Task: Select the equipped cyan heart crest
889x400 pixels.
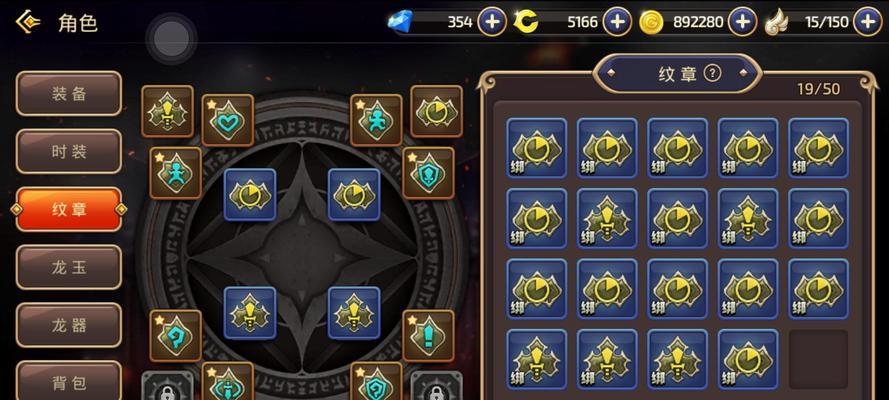Action: [x=228, y=120]
